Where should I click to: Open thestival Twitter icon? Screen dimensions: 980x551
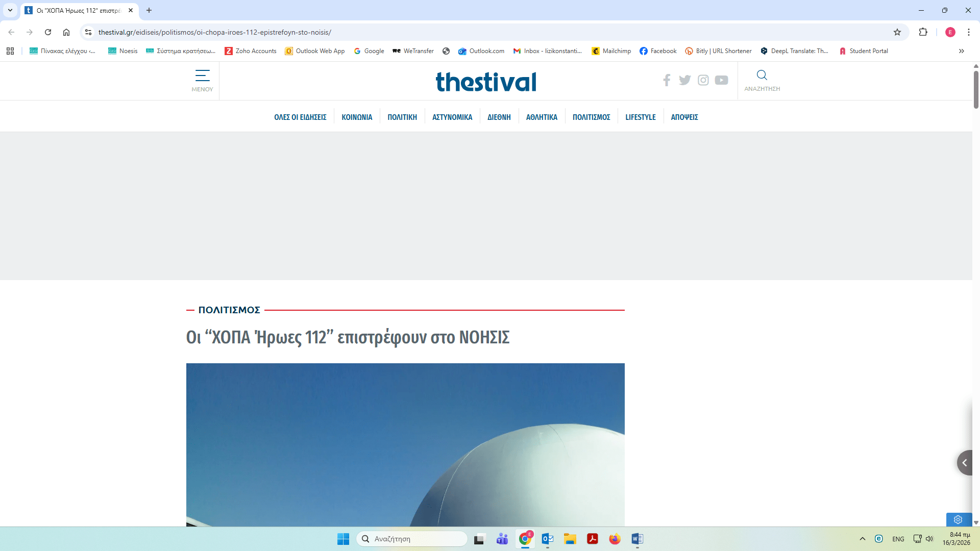684,80
